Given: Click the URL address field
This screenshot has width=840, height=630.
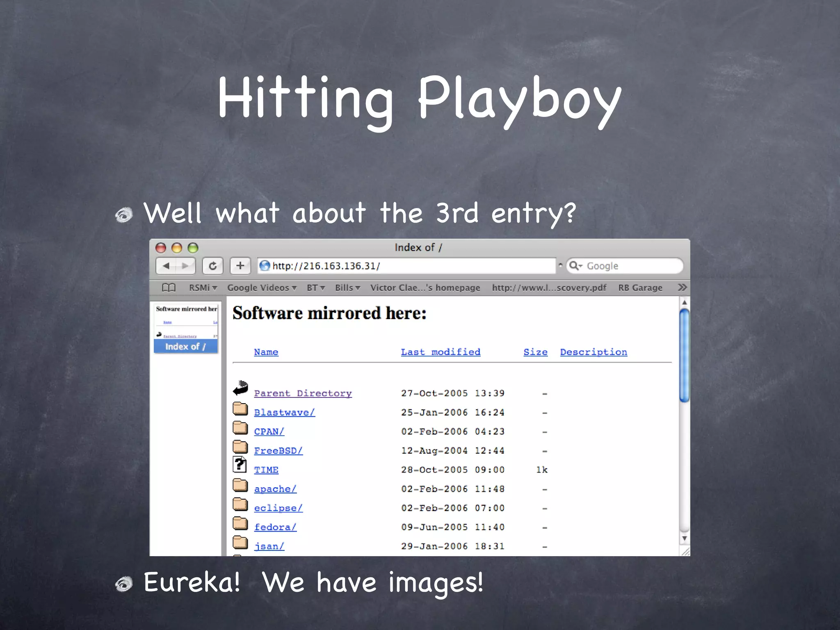Looking at the screenshot, I should (410, 266).
